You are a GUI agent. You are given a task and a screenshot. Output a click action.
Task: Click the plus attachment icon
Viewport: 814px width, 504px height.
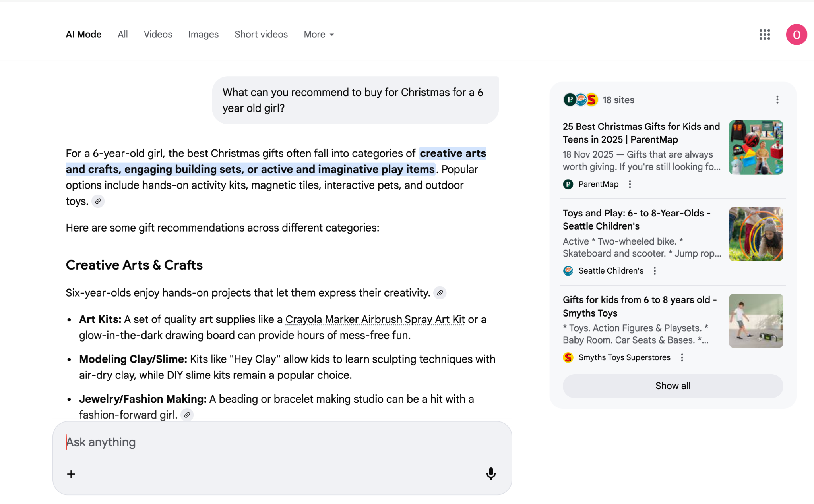(71, 474)
